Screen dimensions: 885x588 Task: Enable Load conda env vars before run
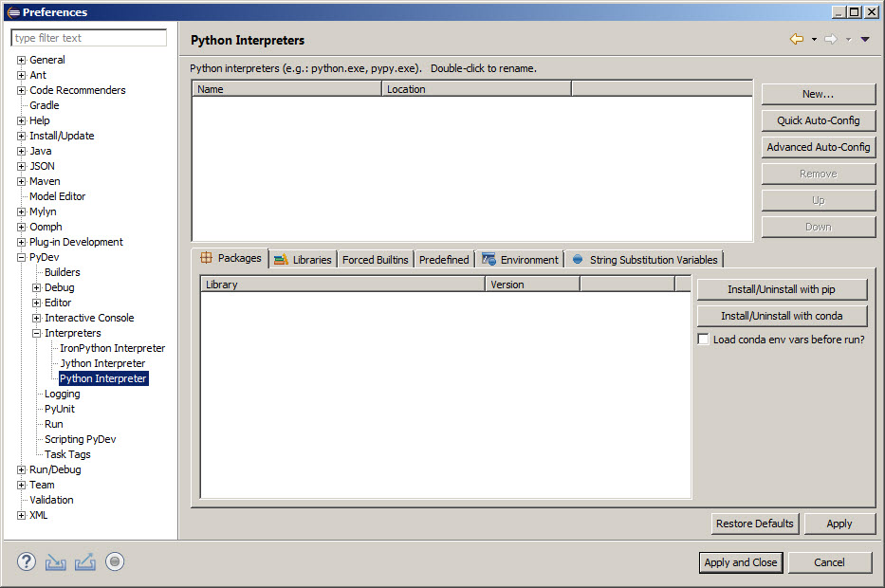[704, 340]
